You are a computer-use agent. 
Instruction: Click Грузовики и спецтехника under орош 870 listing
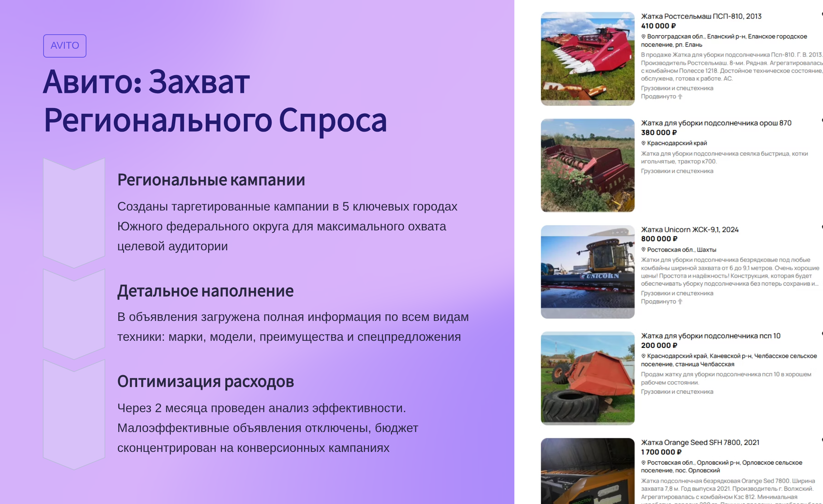(x=677, y=171)
